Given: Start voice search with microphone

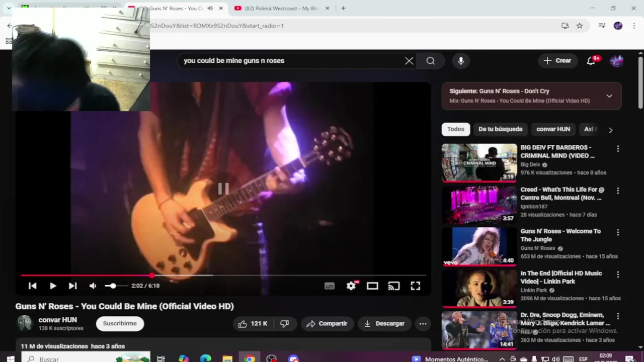Looking at the screenshot, I should point(461,61).
